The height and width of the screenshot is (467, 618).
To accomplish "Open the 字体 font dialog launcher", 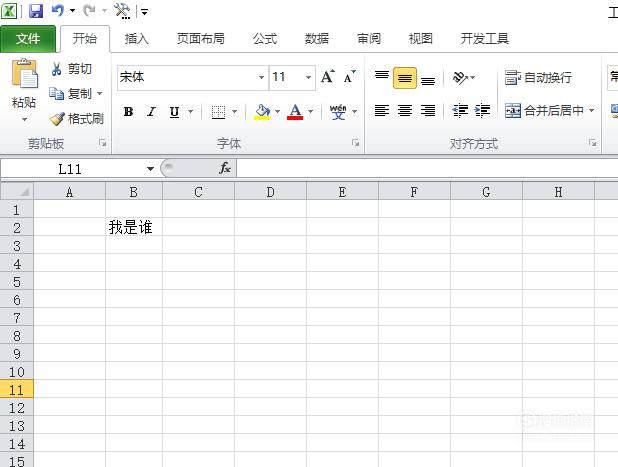I will [356, 143].
